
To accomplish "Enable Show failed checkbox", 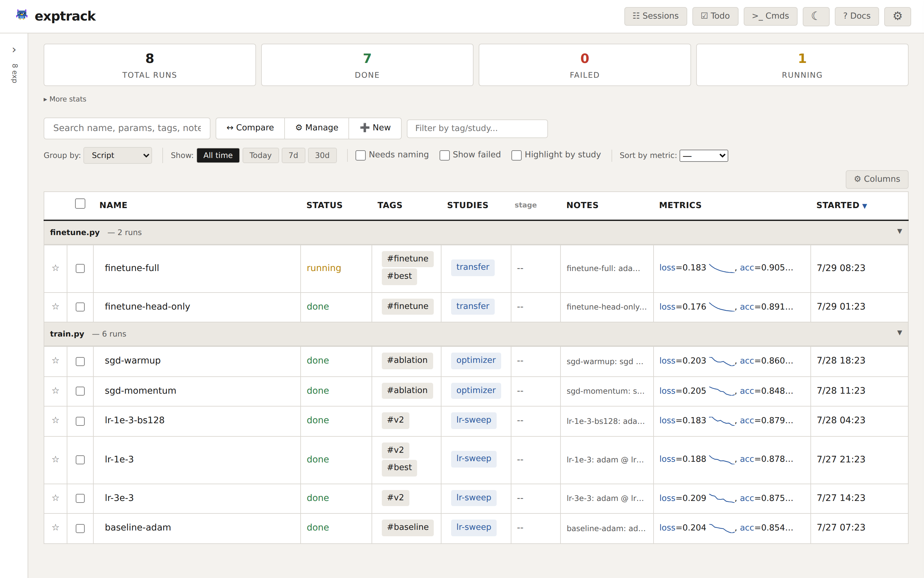I will tap(444, 155).
